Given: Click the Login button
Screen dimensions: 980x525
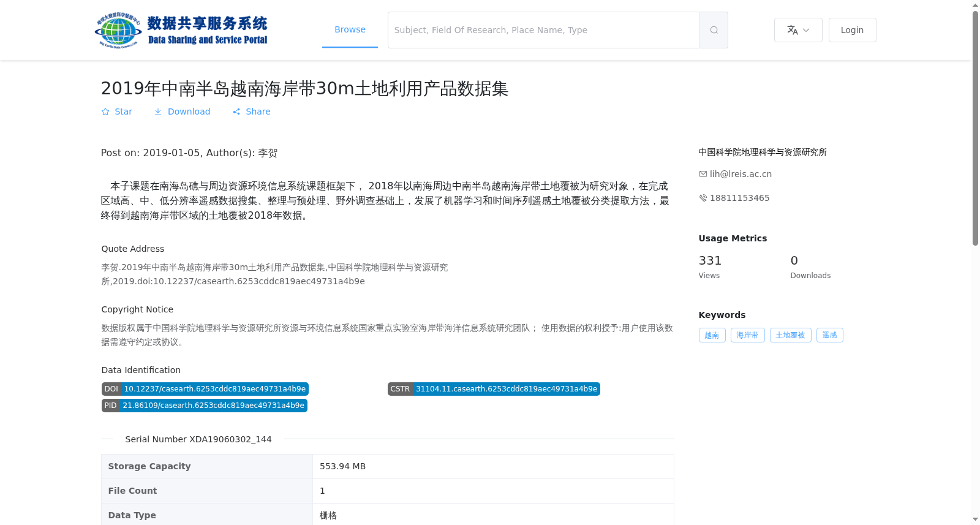Looking at the screenshot, I should 852,30.
